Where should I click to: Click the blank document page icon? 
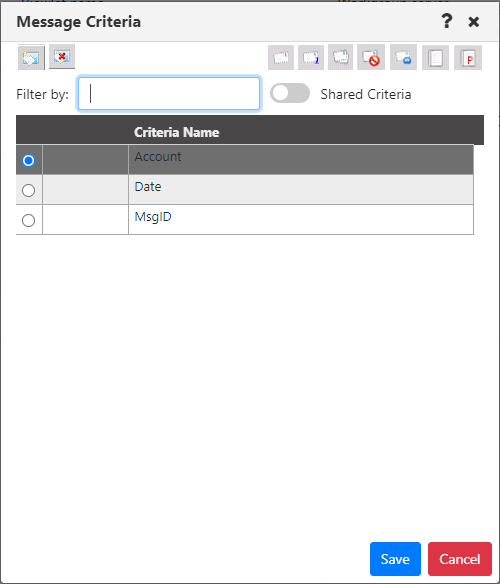[x=436, y=58]
